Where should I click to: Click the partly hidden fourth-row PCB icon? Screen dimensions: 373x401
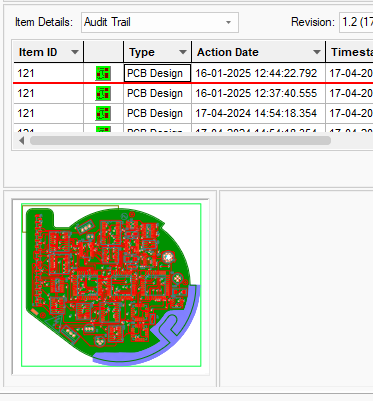pyautogui.click(x=103, y=129)
